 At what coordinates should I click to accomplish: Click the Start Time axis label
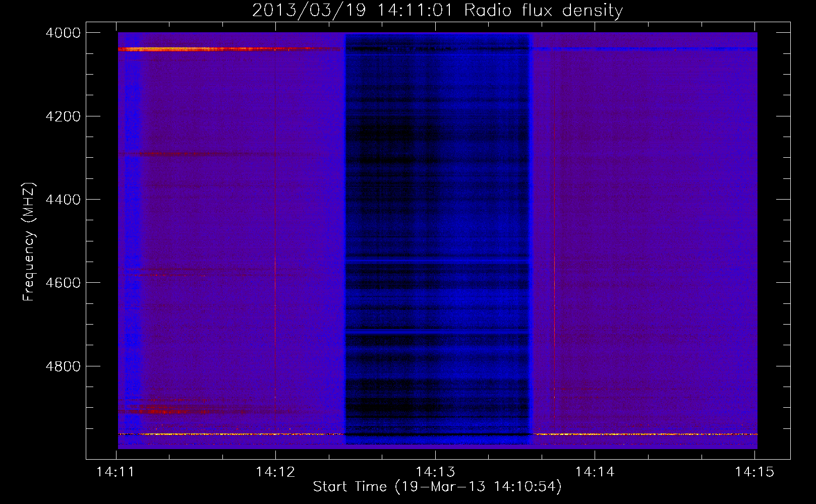(x=437, y=487)
